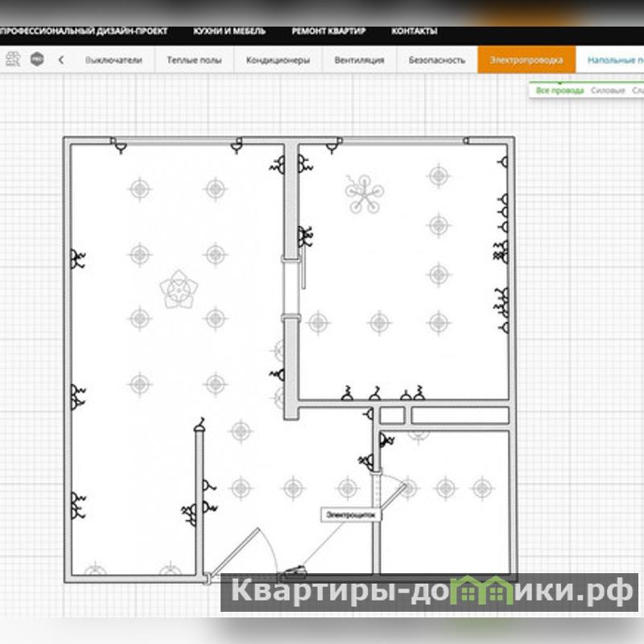Go to the Кондиционеры tab
644x644 pixels.
click(x=278, y=60)
